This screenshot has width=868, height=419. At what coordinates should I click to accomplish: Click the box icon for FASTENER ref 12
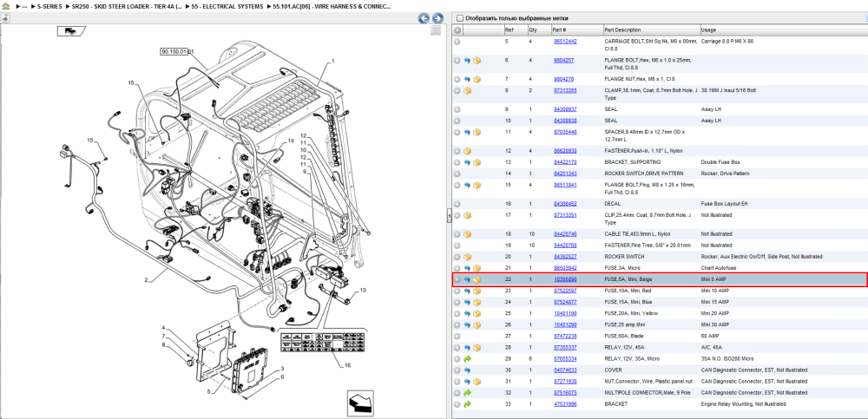(x=467, y=151)
